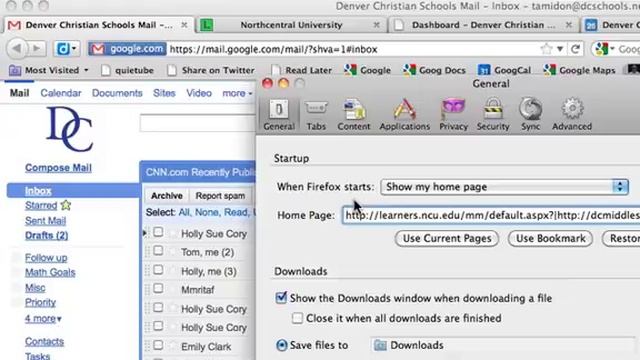The width and height of the screenshot is (640, 360).
Task: Switch to the Northcentral University tab
Action: (291, 25)
